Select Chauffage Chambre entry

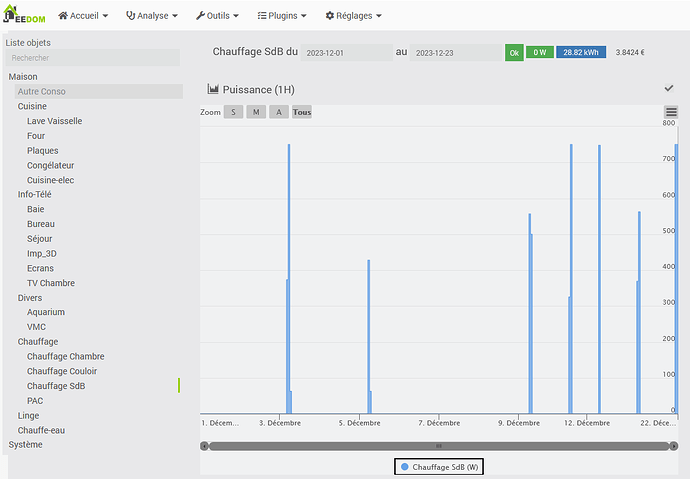[66, 356]
